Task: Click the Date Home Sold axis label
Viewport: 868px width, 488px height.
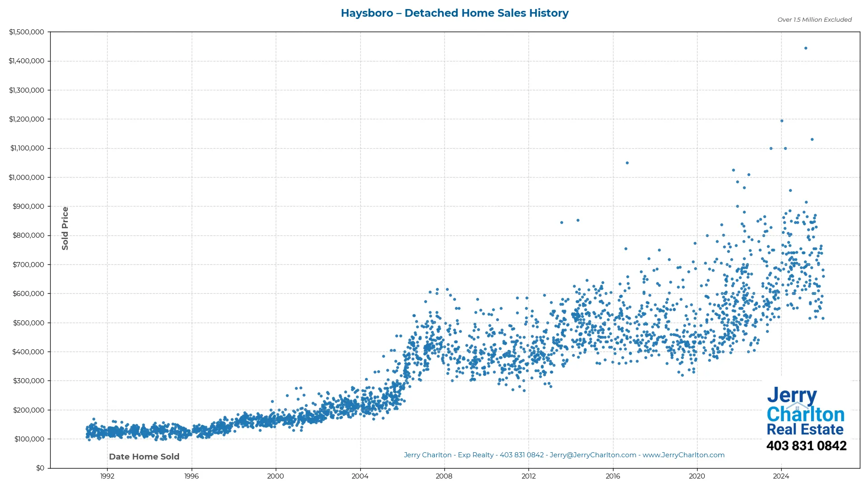Action: (x=144, y=456)
